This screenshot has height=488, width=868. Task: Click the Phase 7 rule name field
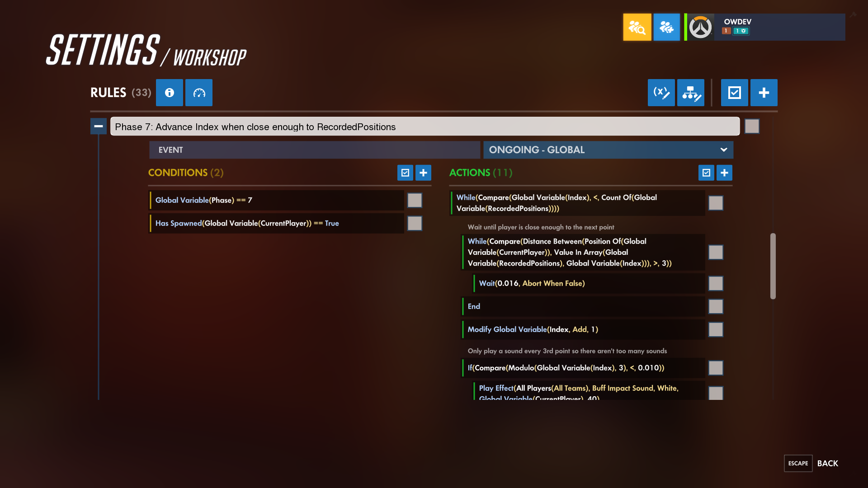(x=425, y=127)
